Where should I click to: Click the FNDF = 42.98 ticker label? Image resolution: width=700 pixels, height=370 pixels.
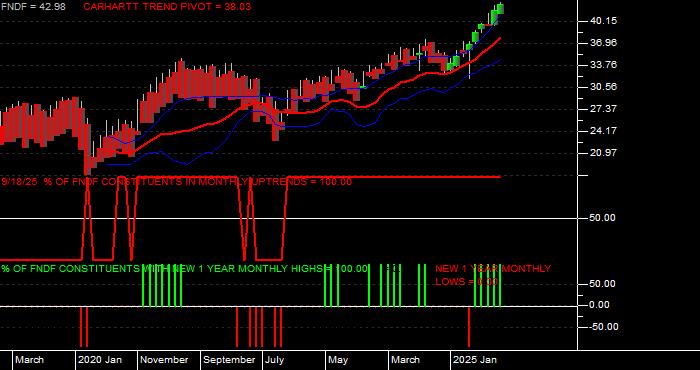tap(33, 7)
